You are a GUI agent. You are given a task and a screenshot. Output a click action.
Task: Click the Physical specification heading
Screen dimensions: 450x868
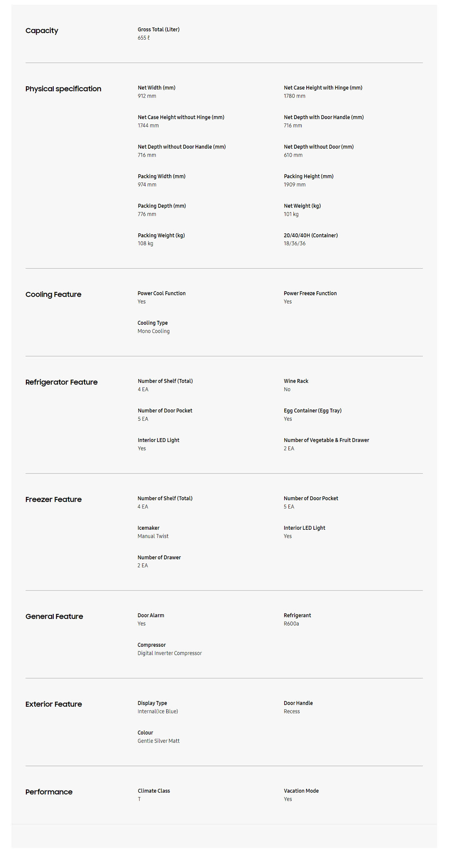tap(63, 89)
